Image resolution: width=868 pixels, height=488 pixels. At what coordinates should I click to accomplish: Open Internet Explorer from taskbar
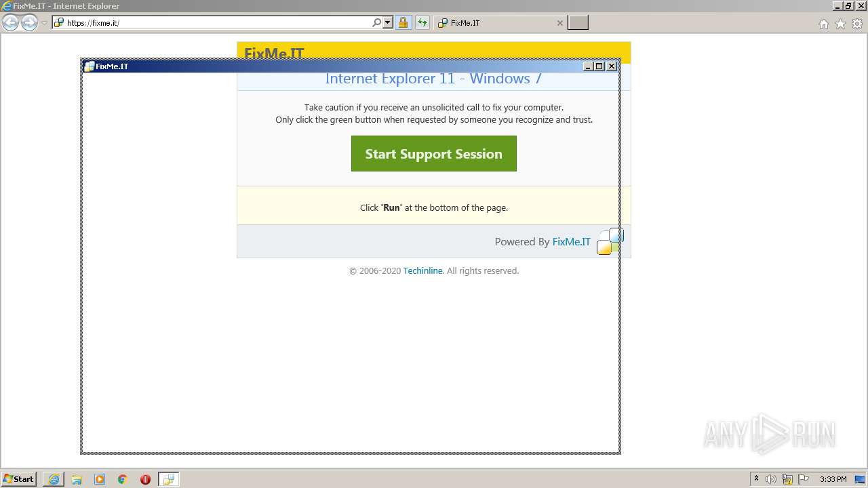point(54,479)
